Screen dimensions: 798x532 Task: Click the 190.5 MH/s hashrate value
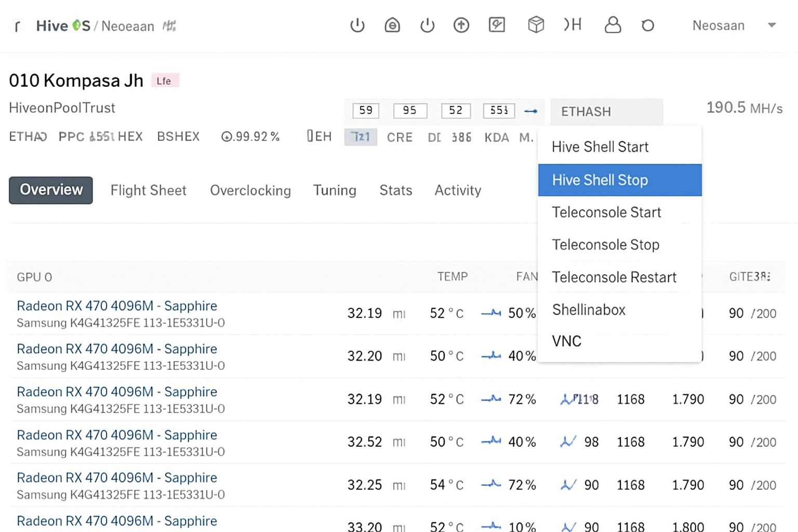coord(744,108)
